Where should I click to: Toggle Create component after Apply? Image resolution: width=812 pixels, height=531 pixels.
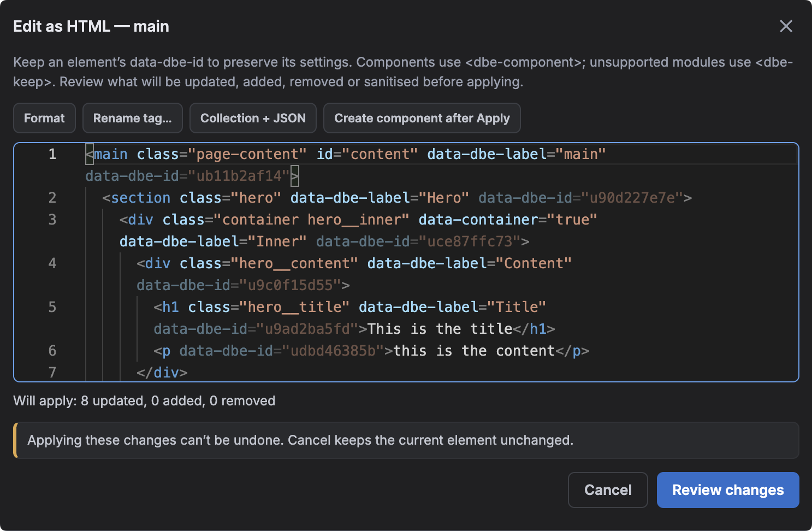click(x=422, y=118)
